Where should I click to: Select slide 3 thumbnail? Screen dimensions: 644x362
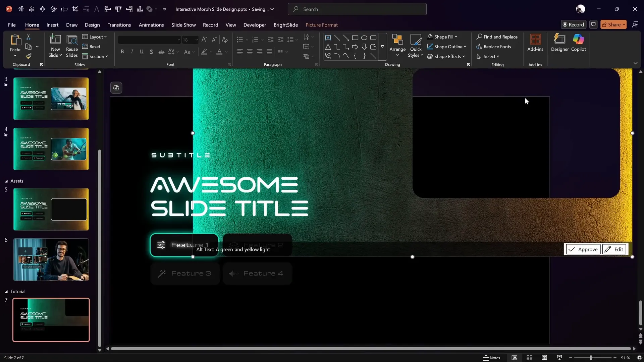51,99
